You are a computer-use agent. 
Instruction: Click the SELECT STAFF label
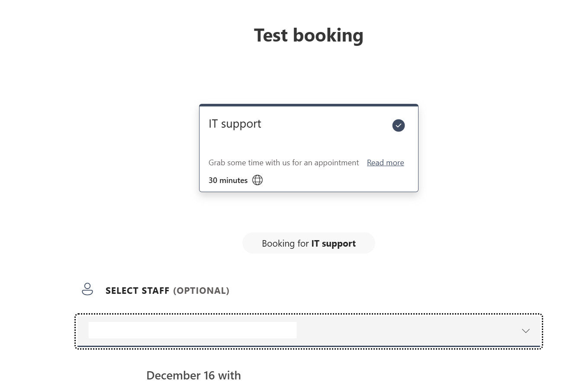[137, 291]
